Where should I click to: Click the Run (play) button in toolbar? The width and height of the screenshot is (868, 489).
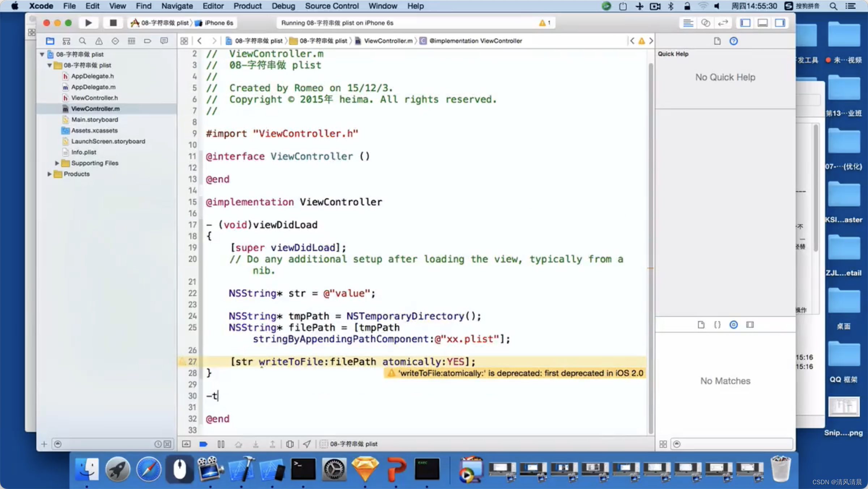coord(88,23)
